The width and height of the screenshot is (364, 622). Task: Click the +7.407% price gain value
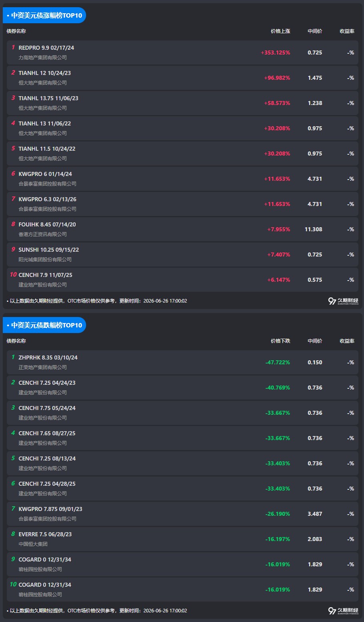(279, 254)
